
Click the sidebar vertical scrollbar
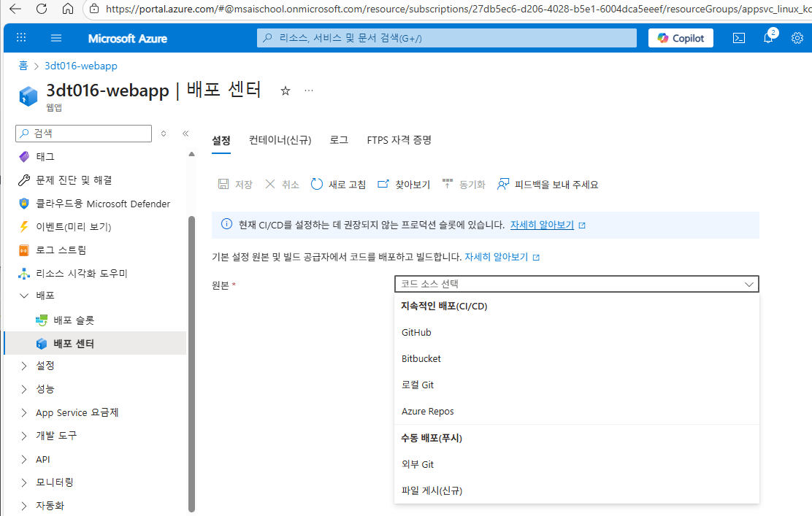coord(191,363)
